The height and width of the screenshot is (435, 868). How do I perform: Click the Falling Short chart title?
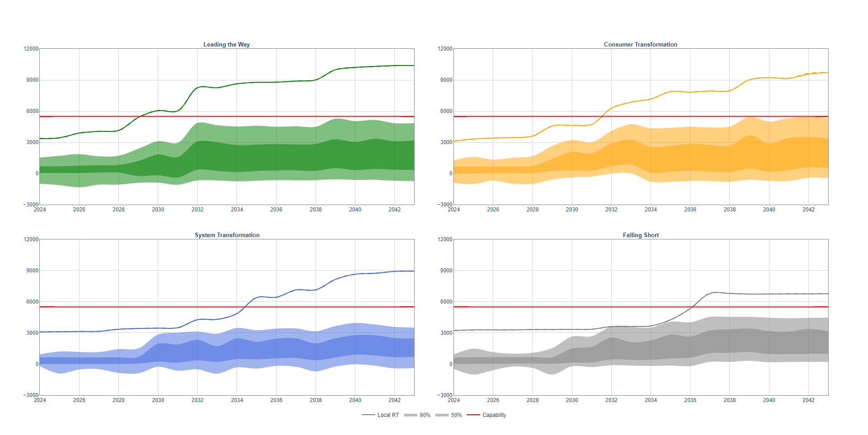pos(641,235)
